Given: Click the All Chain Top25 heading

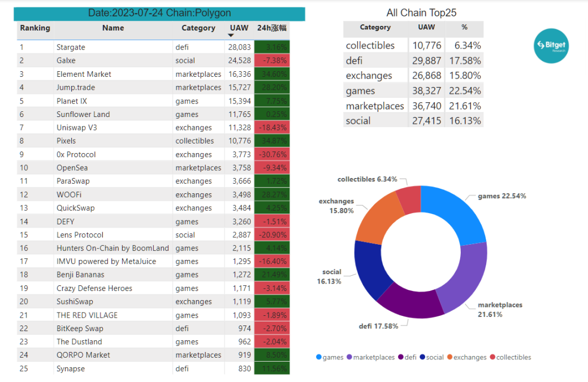Looking at the screenshot, I should pyautogui.click(x=421, y=13).
